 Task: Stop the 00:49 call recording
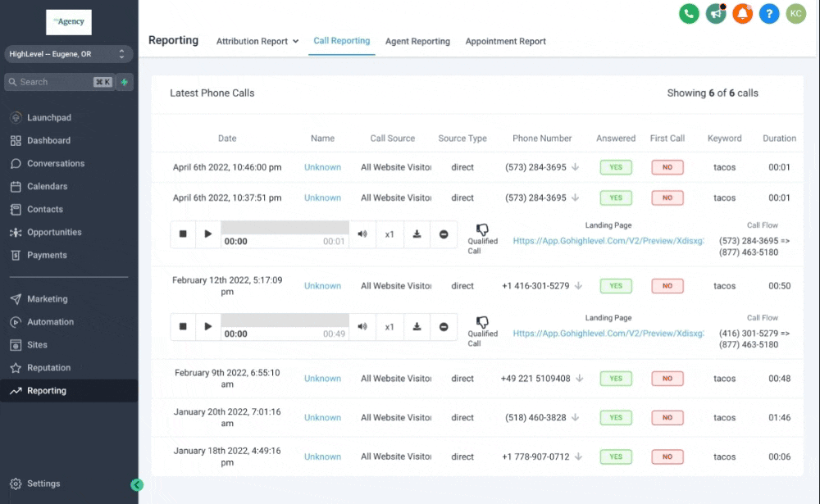point(183,327)
